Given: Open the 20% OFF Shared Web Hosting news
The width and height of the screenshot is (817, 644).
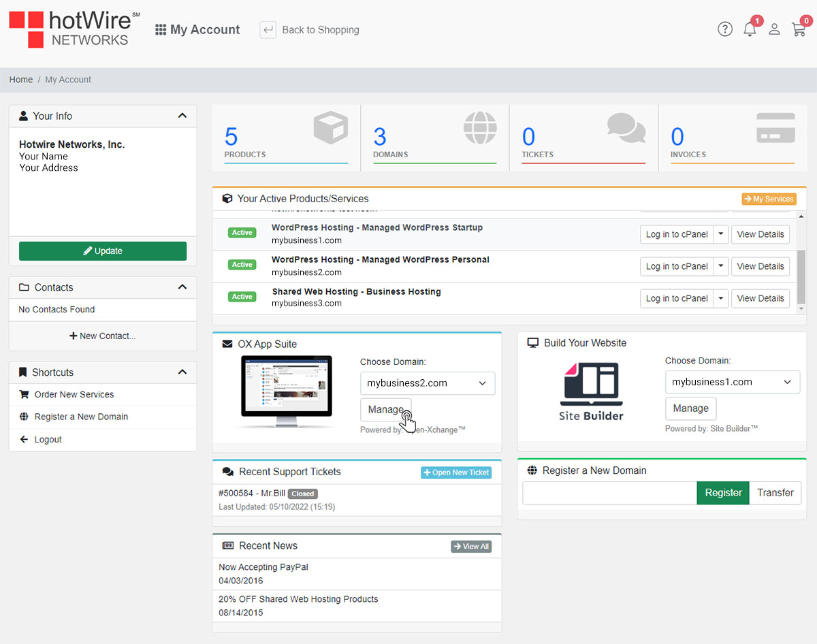Looking at the screenshot, I should point(298,599).
